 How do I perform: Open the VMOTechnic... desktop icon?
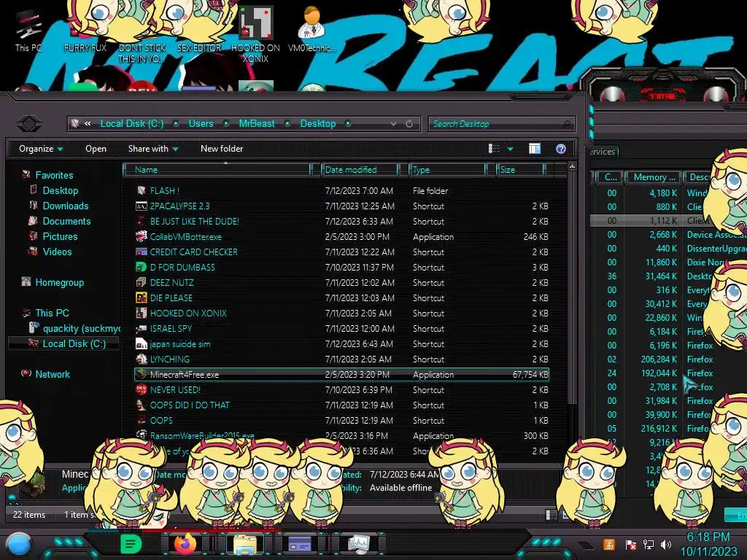311,29
